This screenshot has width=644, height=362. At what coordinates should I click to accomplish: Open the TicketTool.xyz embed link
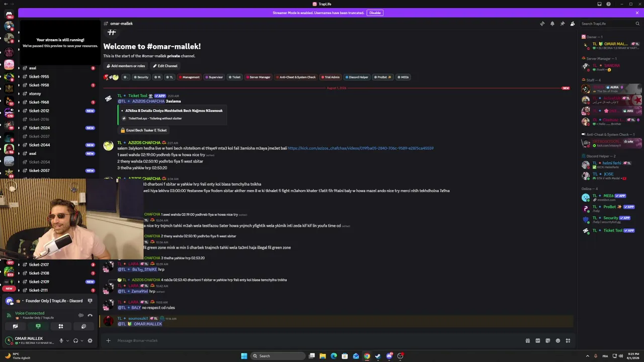pyautogui.click(x=155, y=119)
